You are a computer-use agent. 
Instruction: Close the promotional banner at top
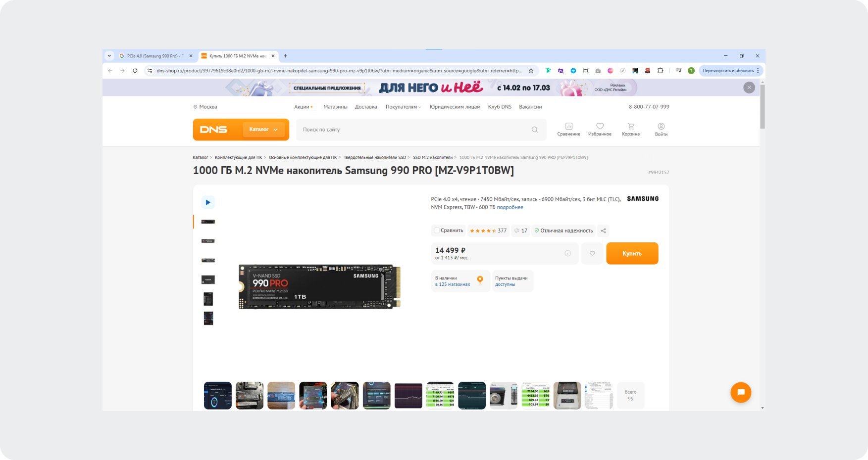pyautogui.click(x=749, y=88)
